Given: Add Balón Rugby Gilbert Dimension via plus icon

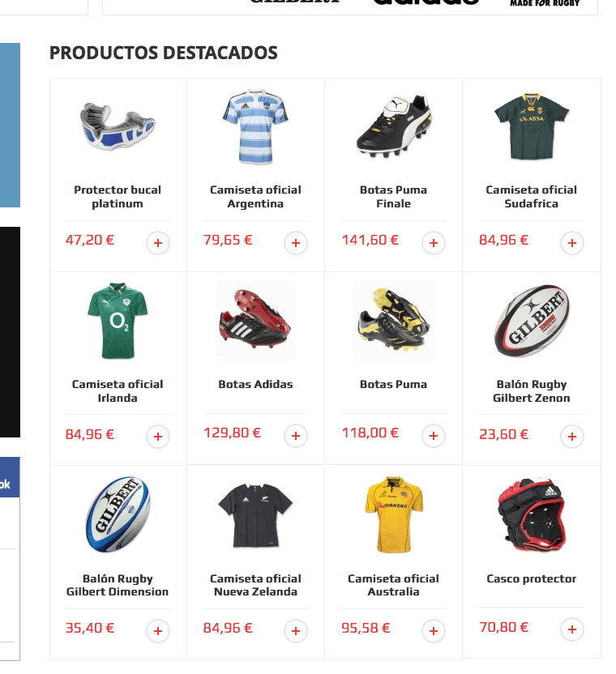Looking at the screenshot, I should tap(158, 630).
